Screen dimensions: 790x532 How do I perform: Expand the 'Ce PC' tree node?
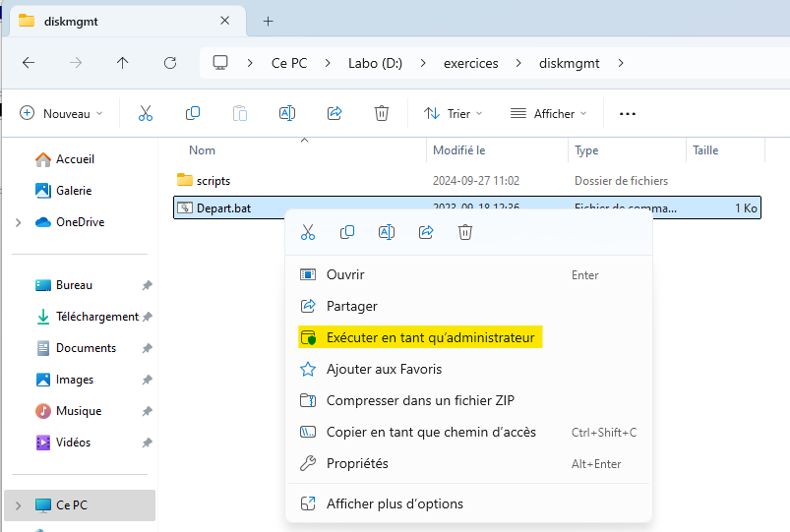[19, 505]
